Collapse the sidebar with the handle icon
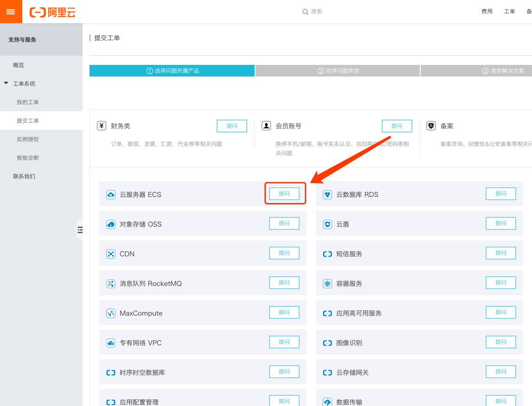 coord(80,230)
